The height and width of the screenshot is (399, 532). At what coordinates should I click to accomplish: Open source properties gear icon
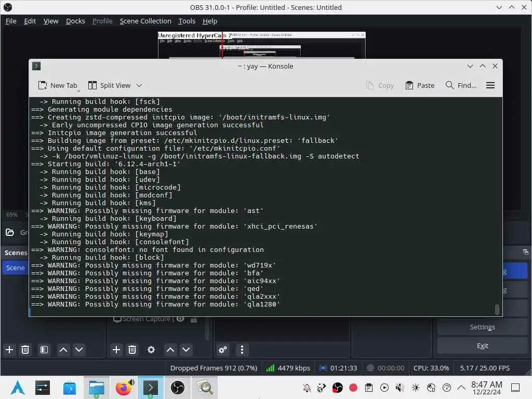coord(151,350)
